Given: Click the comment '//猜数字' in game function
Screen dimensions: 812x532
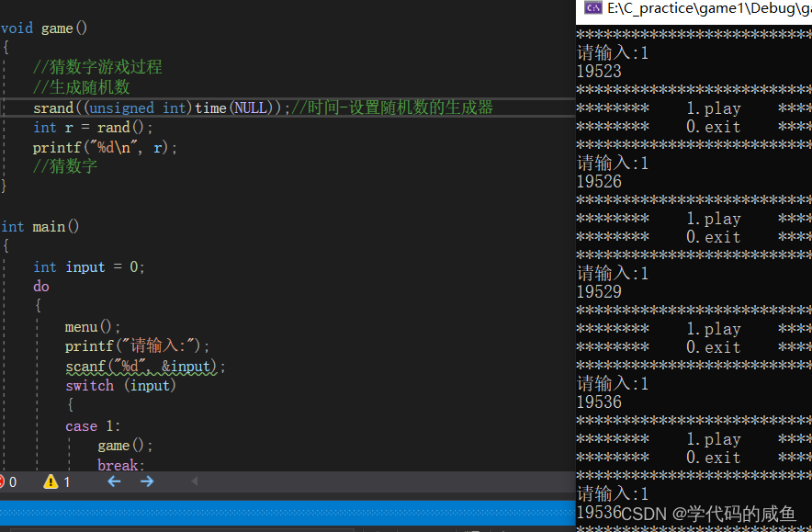Looking at the screenshot, I should [x=64, y=166].
